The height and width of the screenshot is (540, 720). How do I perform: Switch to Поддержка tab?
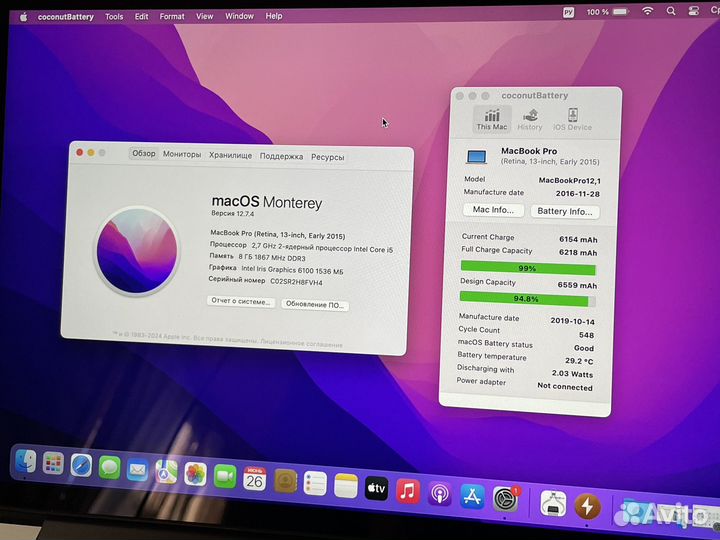[x=281, y=156]
